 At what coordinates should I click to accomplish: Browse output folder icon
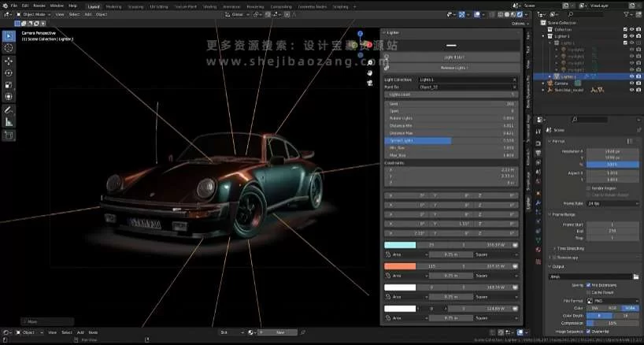tap(635, 276)
